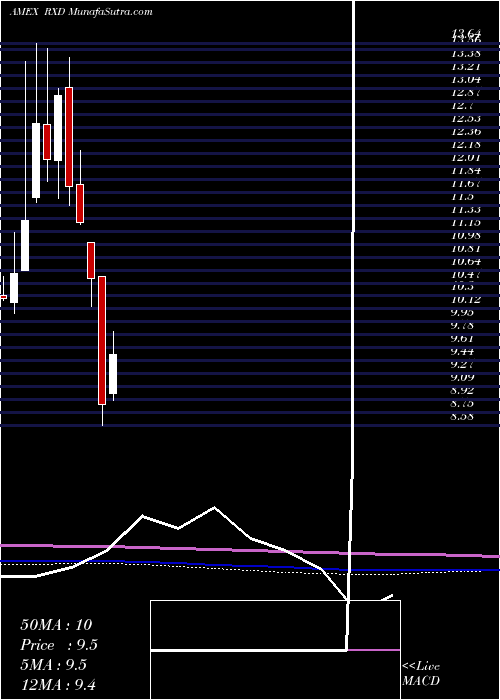Click the 5MA : 9.5 label

pyautogui.click(x=53, y=665)
